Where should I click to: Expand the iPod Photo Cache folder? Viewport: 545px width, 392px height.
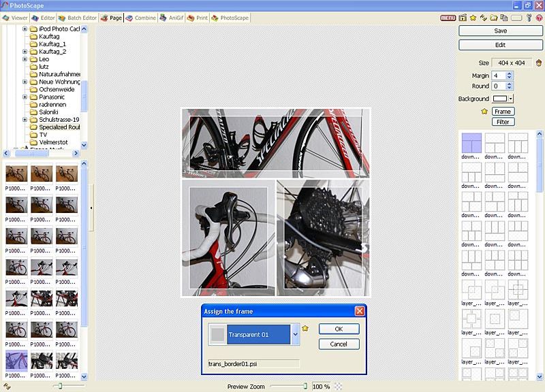[x=25, y=29]
